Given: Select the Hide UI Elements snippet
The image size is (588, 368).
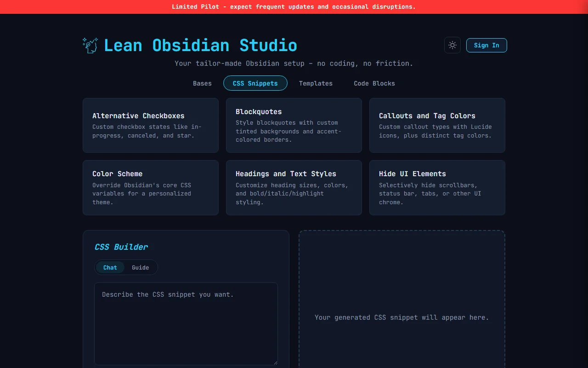Looking at the screenshot, I should coord(437,188).
